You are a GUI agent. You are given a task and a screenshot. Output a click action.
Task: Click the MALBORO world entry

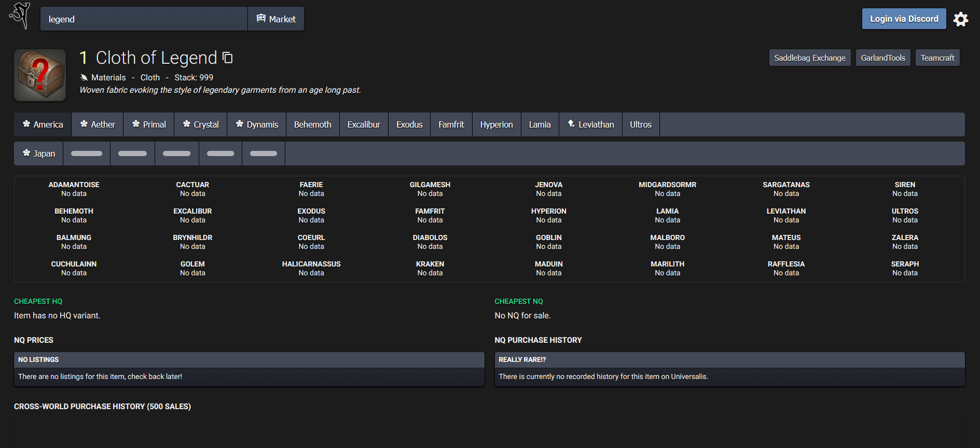[668, 242]
